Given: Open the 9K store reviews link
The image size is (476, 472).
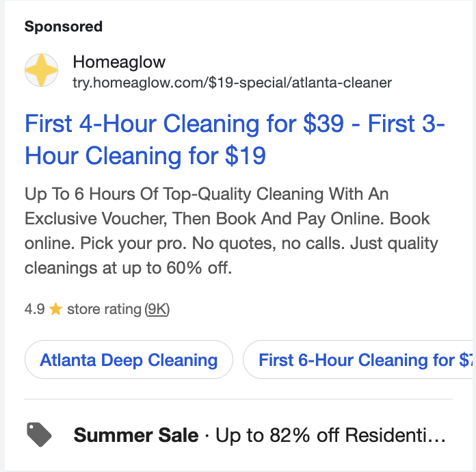Looking at the screenshot, I should point(157,309).
